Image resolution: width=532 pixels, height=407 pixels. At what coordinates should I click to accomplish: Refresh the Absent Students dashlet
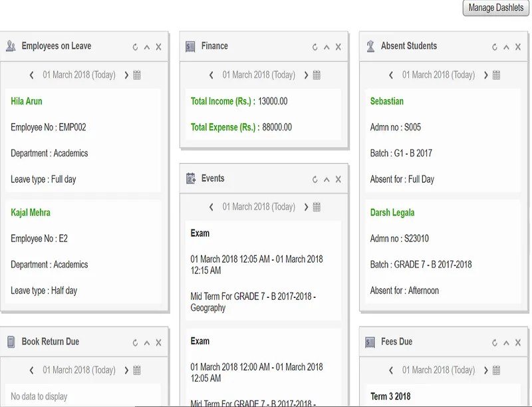(495, 47)
